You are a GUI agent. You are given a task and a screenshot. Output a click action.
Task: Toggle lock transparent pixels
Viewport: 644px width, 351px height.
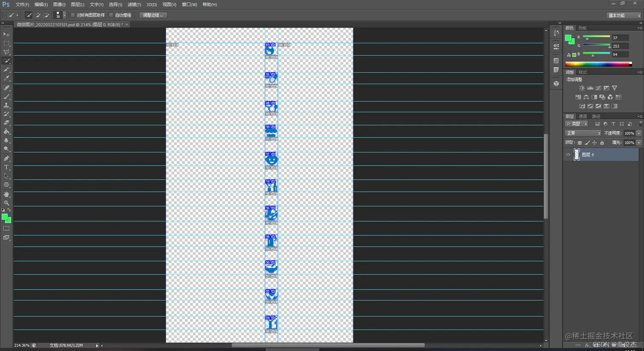pos(579,143)
